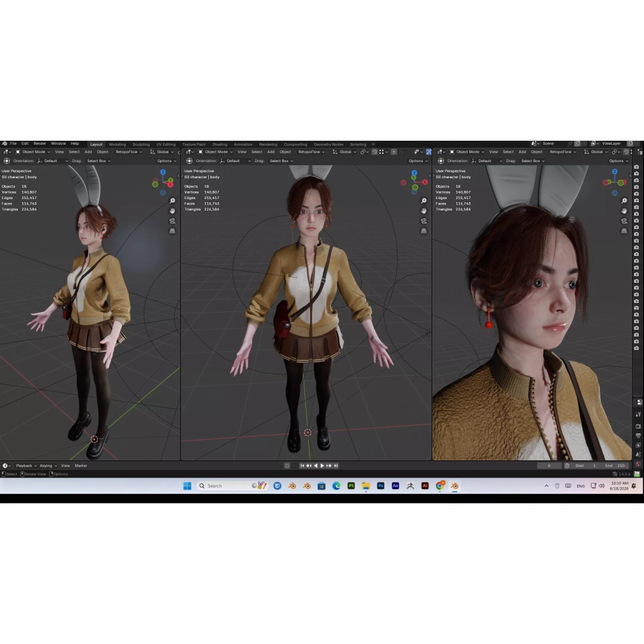
Task: Show hidden tray icons chevron
Action: click(x=547, y=486)
